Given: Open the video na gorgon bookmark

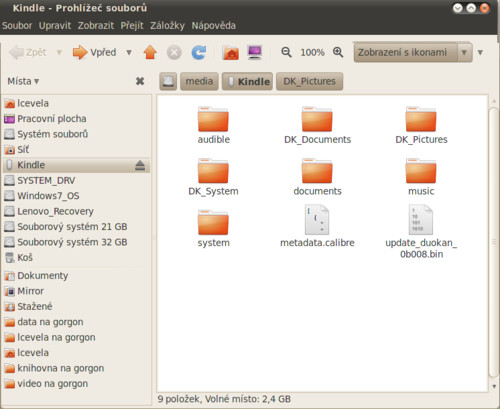Looking at the screenshot, I should [77, 384].
